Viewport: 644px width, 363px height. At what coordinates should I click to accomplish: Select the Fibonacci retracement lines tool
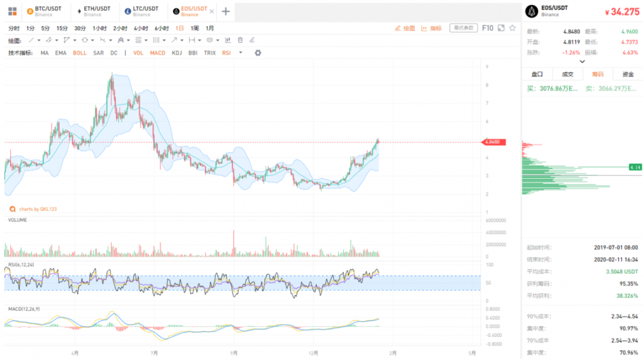point(138,40)
